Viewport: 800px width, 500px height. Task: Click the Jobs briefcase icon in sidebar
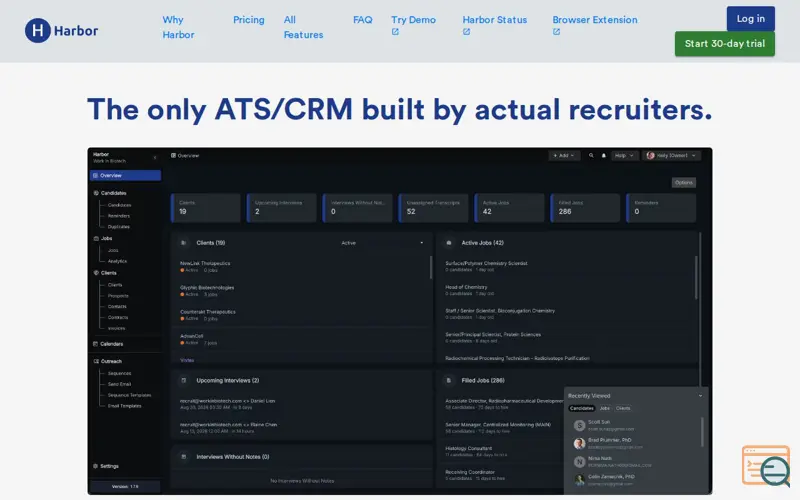pyautogui.click(x=96, y=238)
